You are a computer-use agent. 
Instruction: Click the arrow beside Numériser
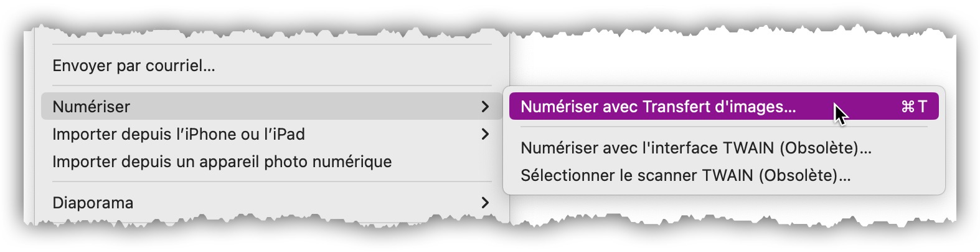coord(485,107)
